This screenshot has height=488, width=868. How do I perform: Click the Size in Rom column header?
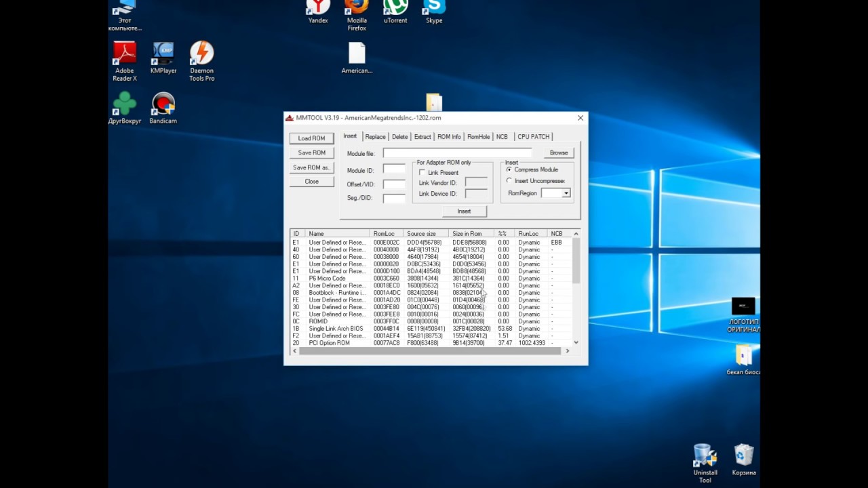coord(471,234)
